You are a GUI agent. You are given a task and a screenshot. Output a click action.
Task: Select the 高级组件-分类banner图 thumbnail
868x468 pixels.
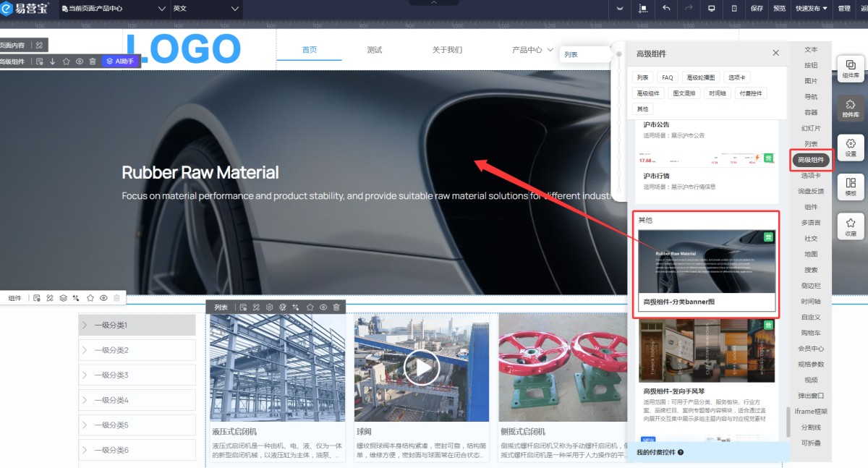(x=706, y=262)
